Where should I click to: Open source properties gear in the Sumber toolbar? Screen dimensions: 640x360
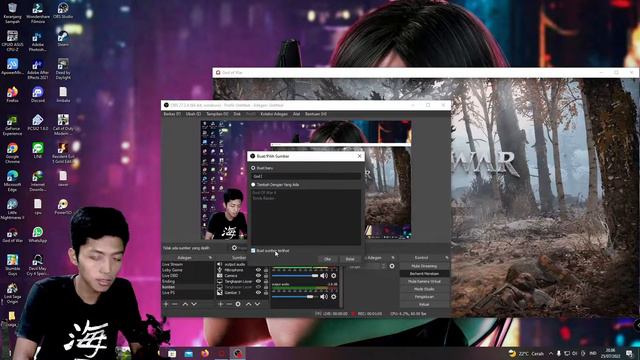click(x=238, y=304)
